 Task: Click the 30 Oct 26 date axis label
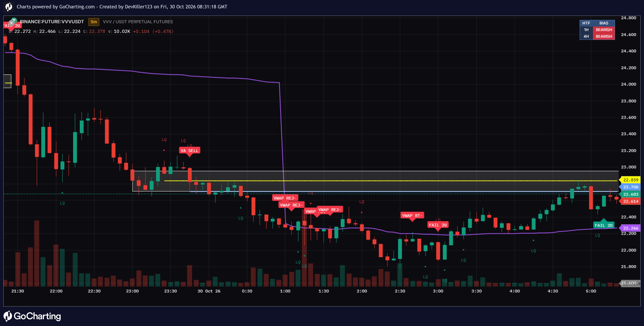click(209, 291)
